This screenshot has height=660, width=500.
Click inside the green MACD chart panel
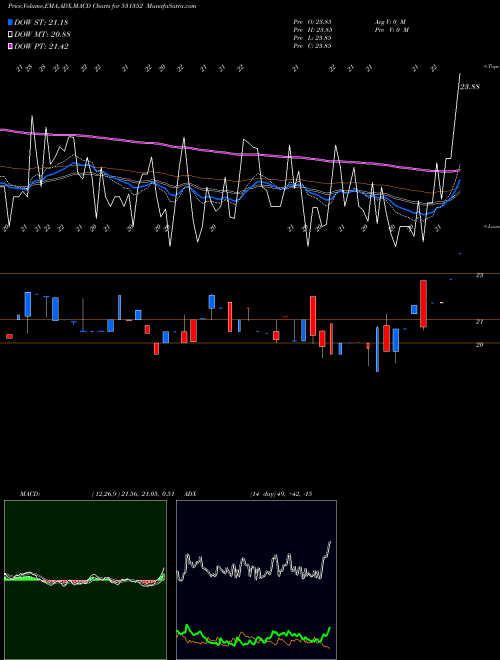click(x=85, y=580)
